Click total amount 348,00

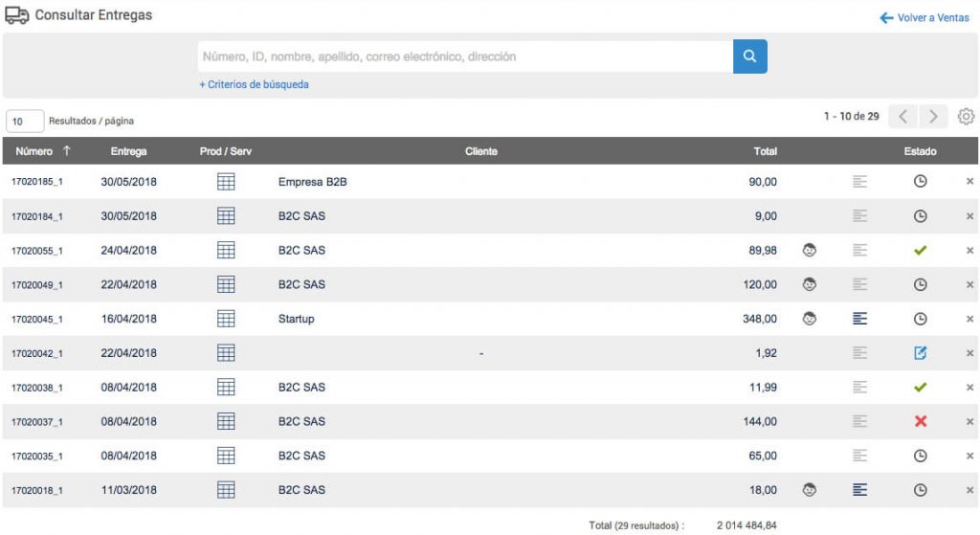click(759, 319)
